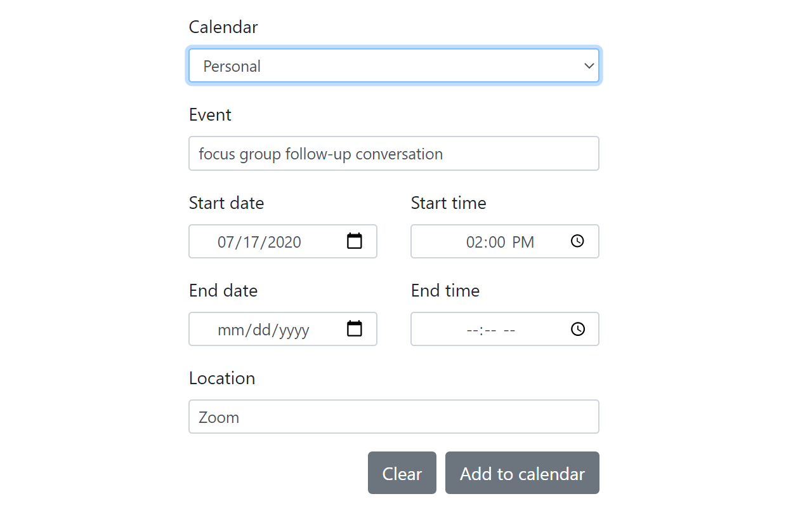Open the End time clock picker icon
812x508 pixels.
[577, 329]
